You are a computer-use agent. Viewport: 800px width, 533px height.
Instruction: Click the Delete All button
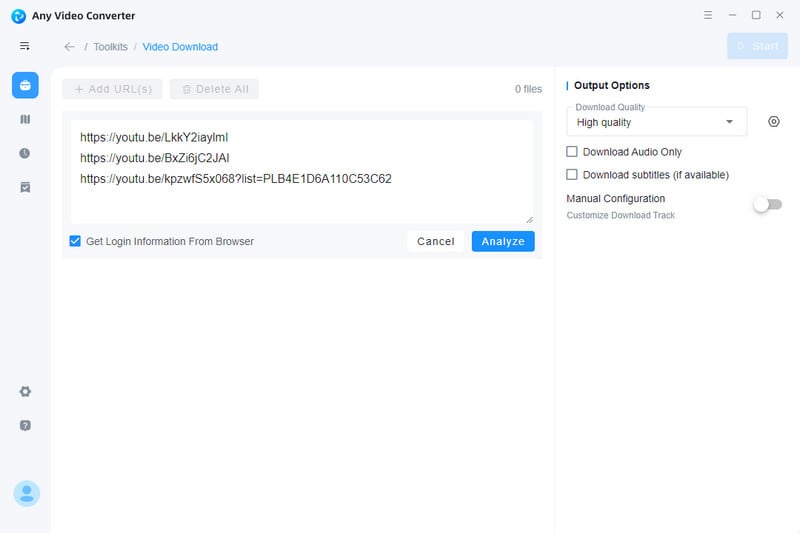[214, 89]
